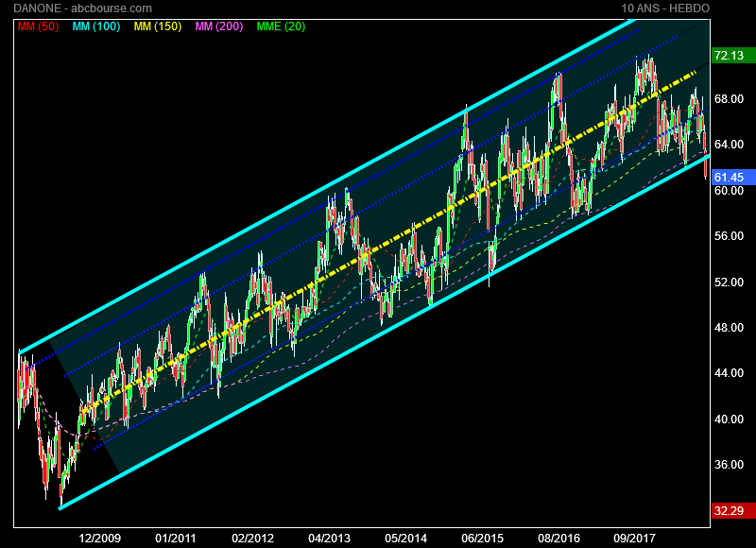Click the 64.00 price axis label
The height and width of the screenshot is (548, 756).
click(729, 145)
